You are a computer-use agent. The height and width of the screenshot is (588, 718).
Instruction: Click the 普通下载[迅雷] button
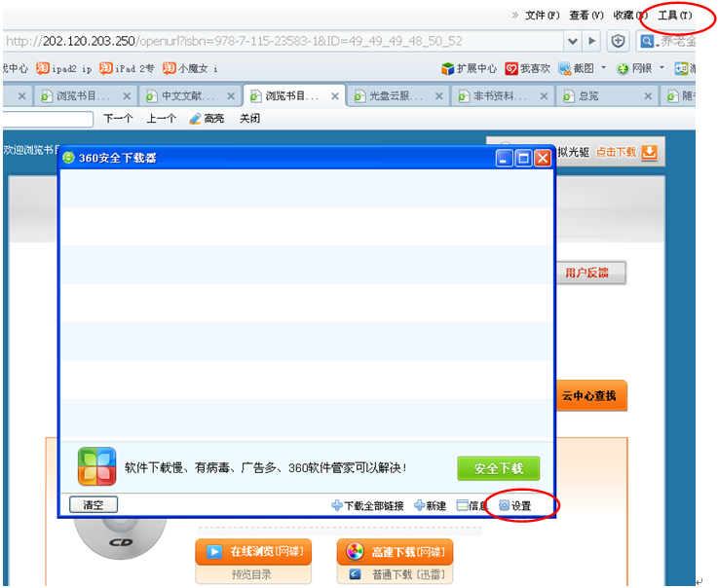395,574
